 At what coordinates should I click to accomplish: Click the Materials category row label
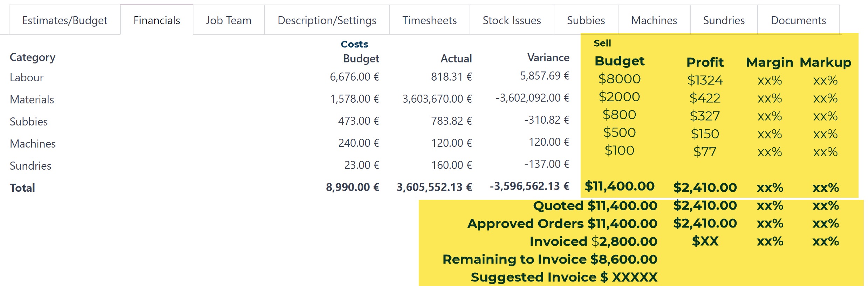(x=32, y=100)
